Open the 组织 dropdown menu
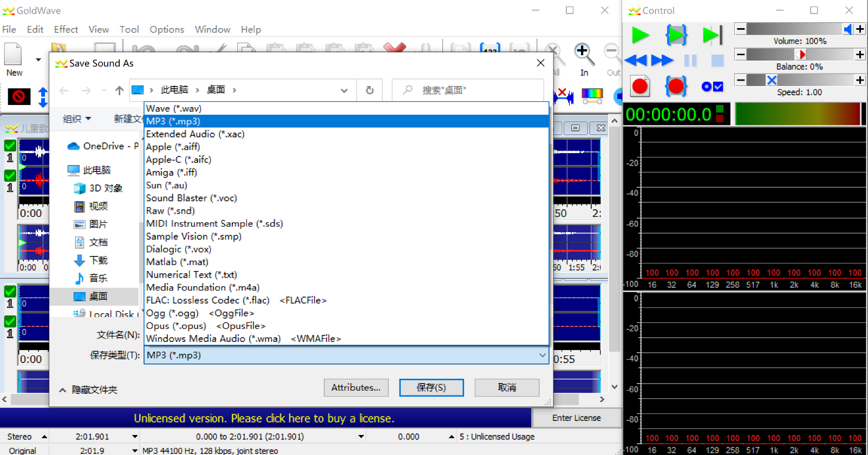 76,119
